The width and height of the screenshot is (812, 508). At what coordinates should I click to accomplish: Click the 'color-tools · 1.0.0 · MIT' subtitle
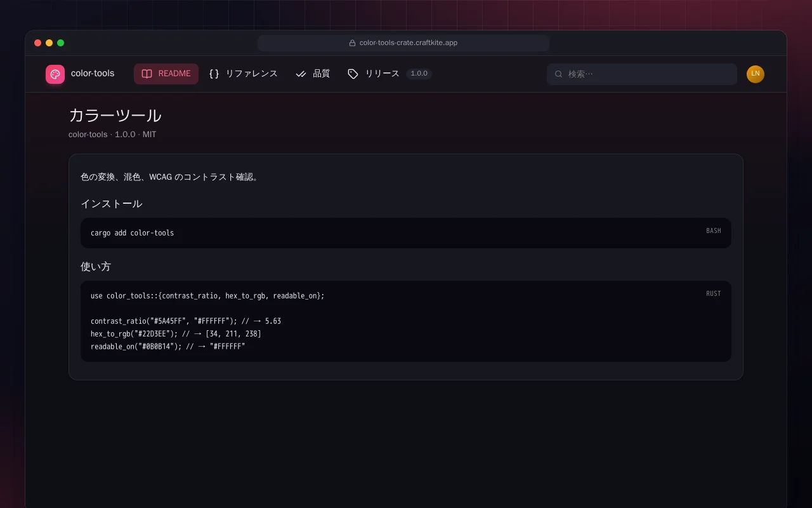click(x=112, y=135)
